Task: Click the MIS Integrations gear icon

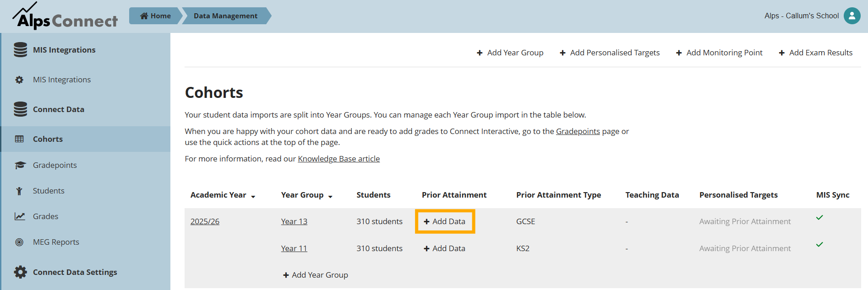Action: [19, 80]
